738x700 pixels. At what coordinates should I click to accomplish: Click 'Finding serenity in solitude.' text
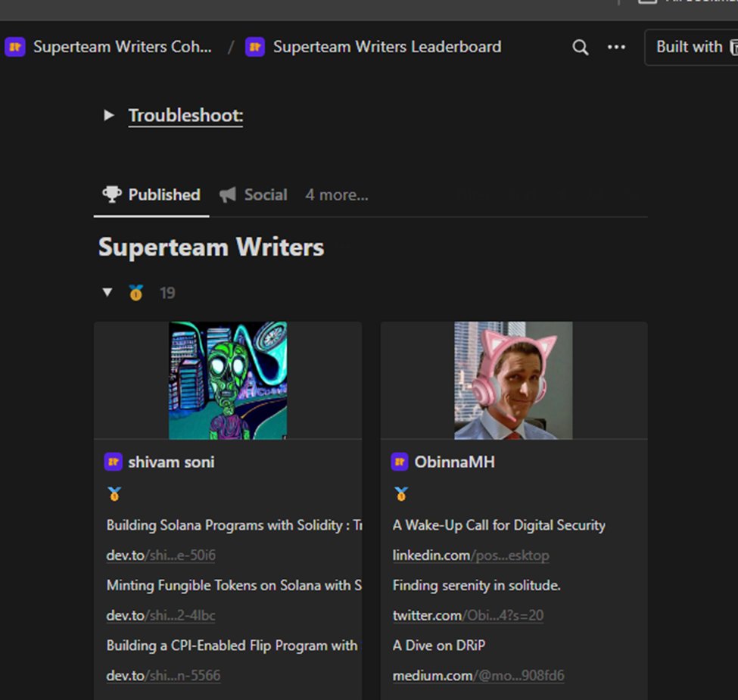tap(477, 585)
